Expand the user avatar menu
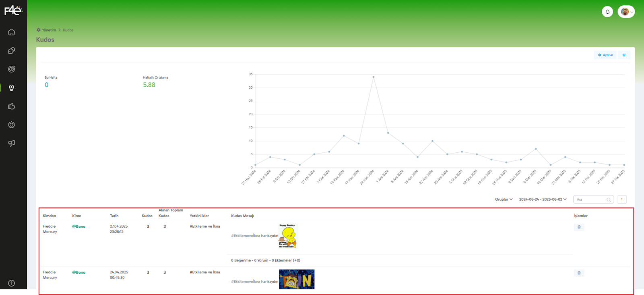 (x=626, y=12)
